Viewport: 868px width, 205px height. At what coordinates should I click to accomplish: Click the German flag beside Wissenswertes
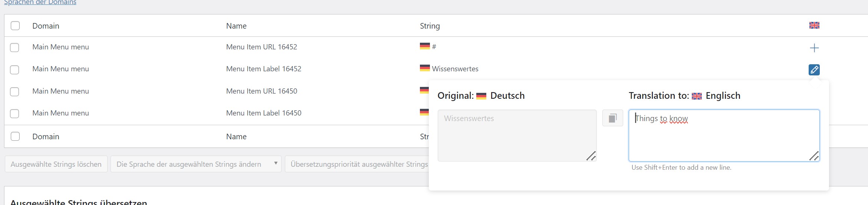pyautogui.click(x=424, y=68)
